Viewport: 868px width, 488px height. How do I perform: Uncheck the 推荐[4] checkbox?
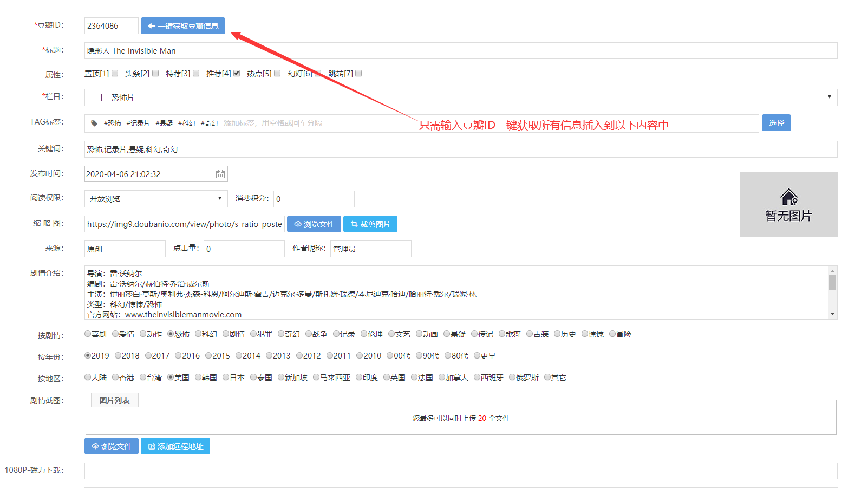point(237,74)
